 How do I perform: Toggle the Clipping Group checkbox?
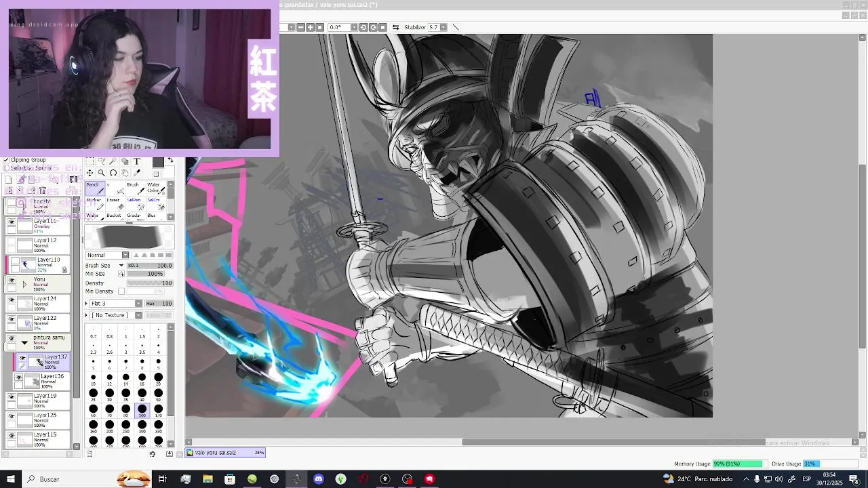tap(6, 160)
